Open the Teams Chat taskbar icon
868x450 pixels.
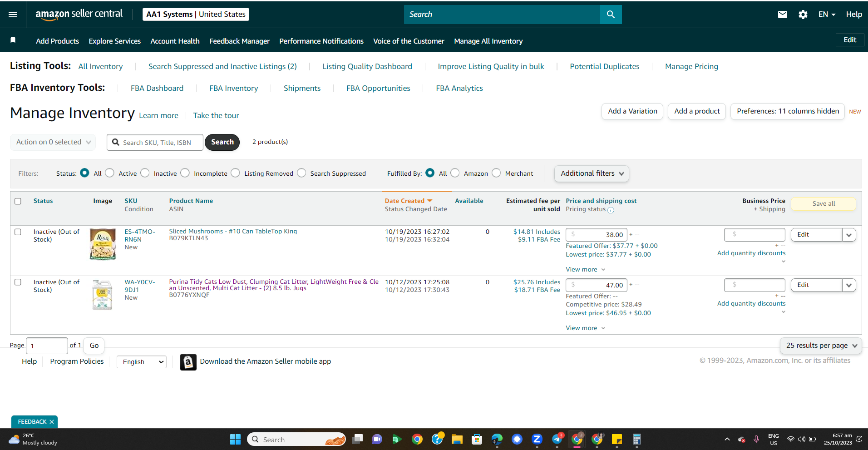[x=377, y=439]
